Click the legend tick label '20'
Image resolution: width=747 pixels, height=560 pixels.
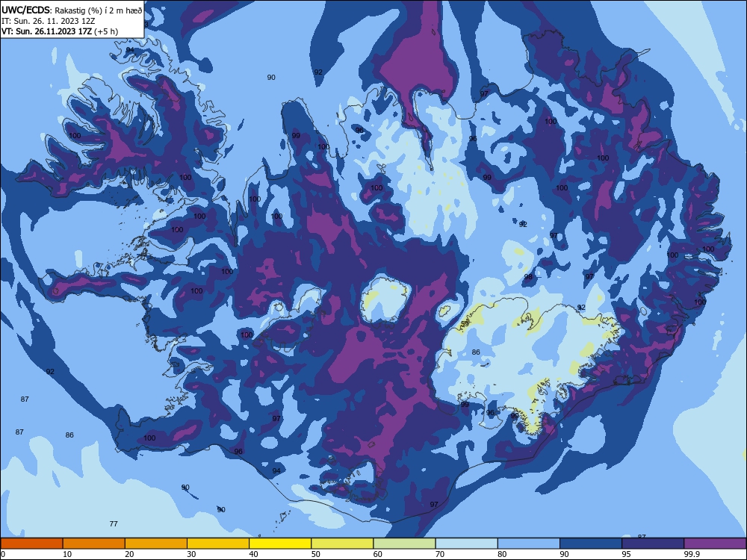tap(129, 554)
